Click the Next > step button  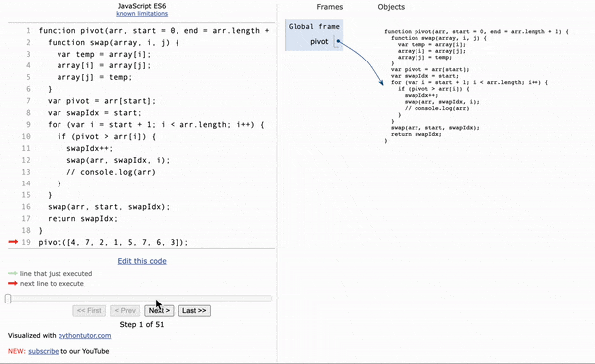coord(159,310)
